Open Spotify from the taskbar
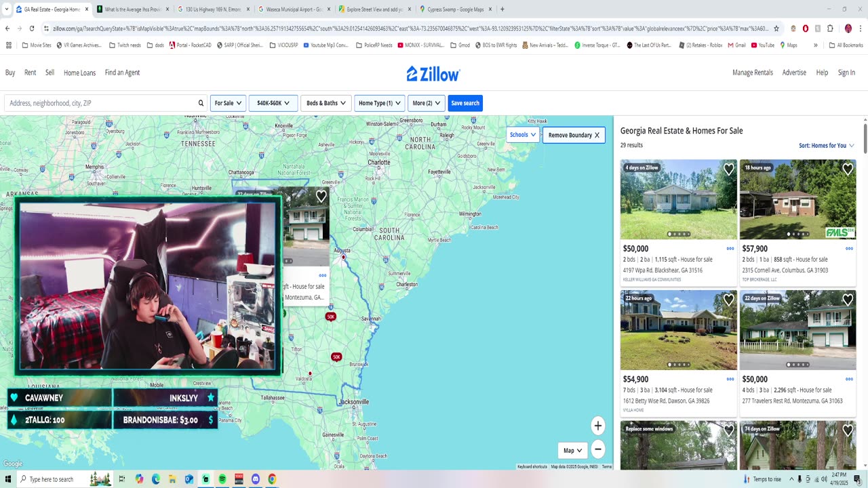The height and width of the screenshot is (488, 868). [x=222, y=479]
